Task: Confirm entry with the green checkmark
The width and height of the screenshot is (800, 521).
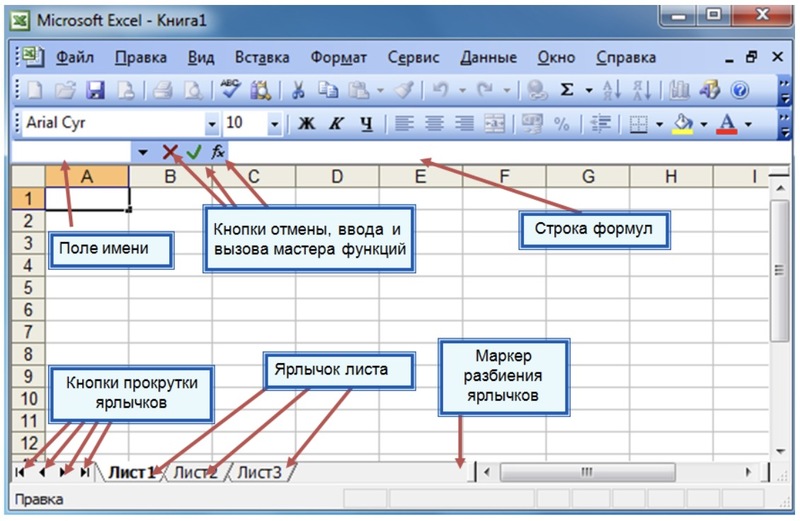Action: (194, 152)
